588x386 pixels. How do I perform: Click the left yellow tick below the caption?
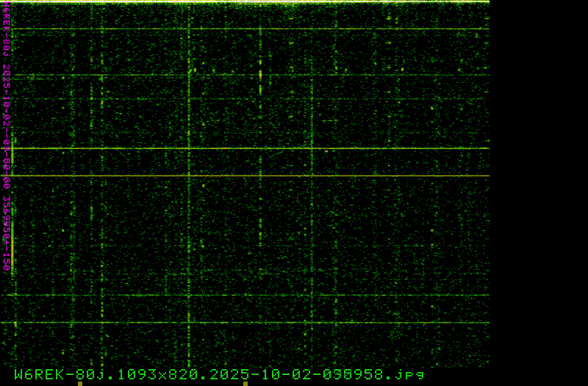point(80,383)
